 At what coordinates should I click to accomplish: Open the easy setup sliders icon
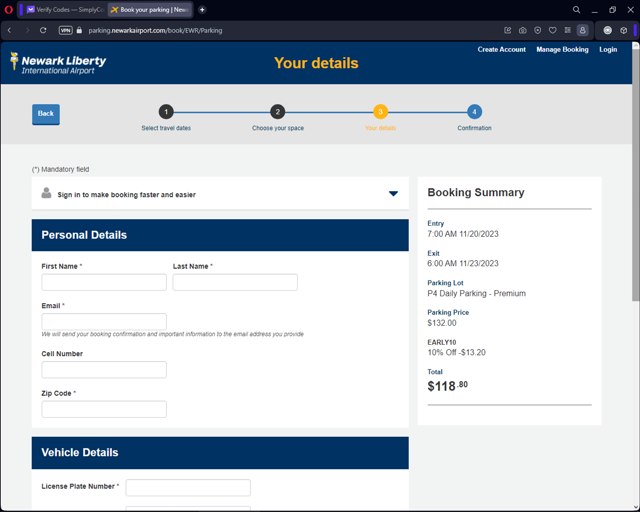[x=567, y=30]
